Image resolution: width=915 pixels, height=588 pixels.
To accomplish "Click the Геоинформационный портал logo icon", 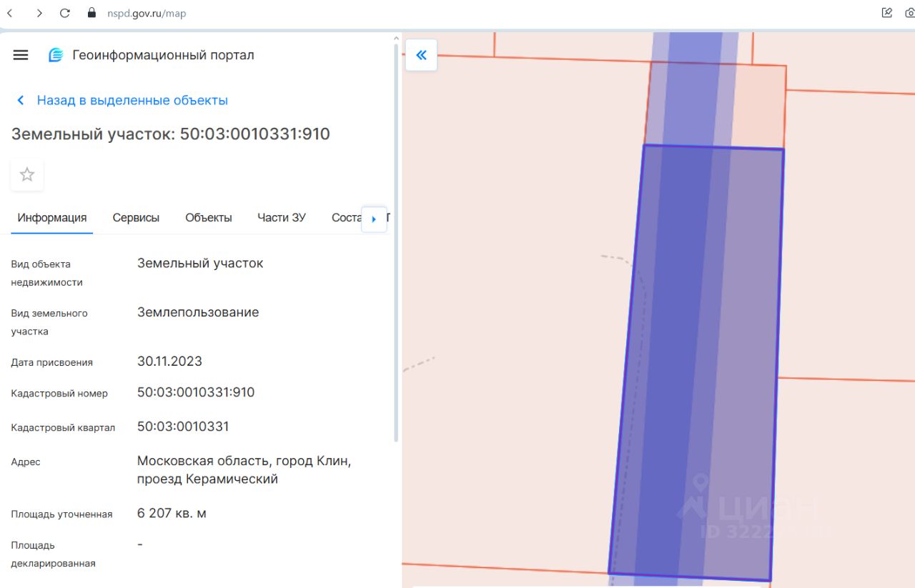I will point(56,55).
